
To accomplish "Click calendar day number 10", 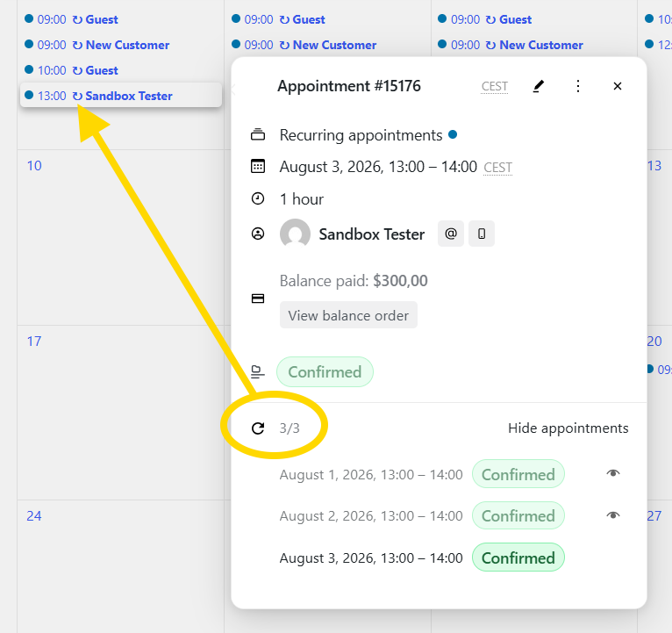I will pyautogui.click(x=34, y=166).
